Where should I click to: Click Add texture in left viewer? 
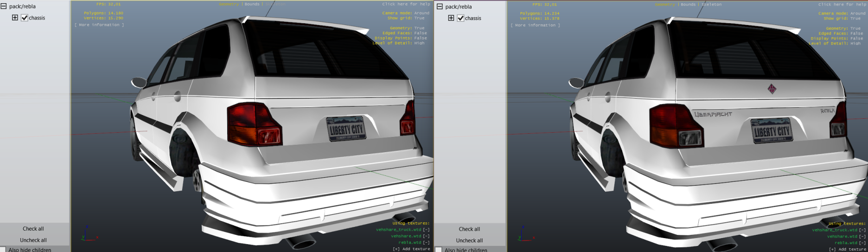(412, 249)
